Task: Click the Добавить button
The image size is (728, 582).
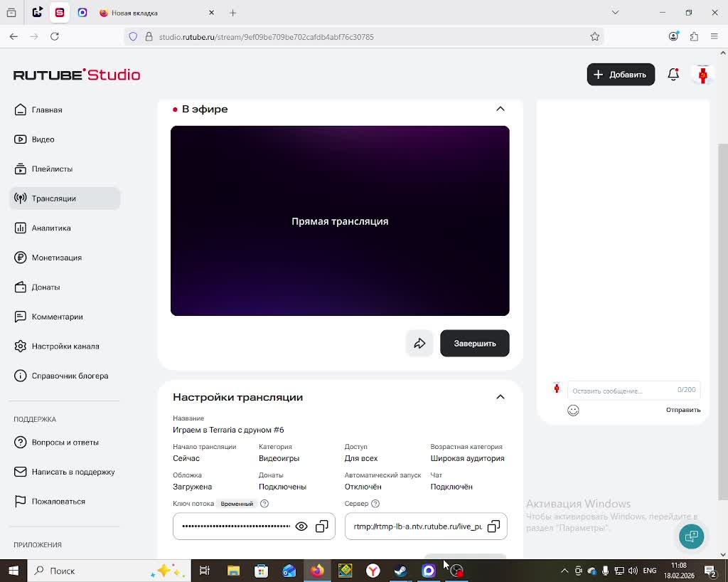Action: 621,74
